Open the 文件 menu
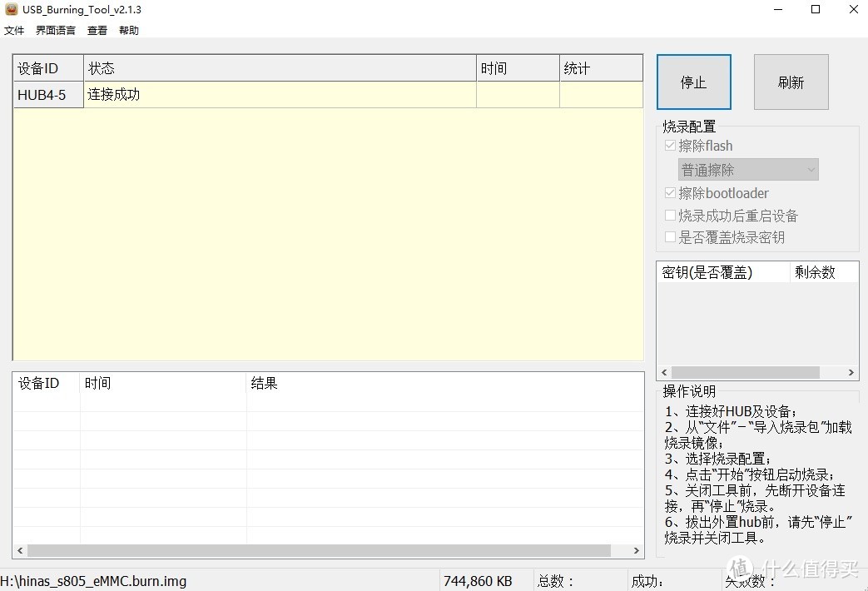868x591 pixels. tap(13, 30)
